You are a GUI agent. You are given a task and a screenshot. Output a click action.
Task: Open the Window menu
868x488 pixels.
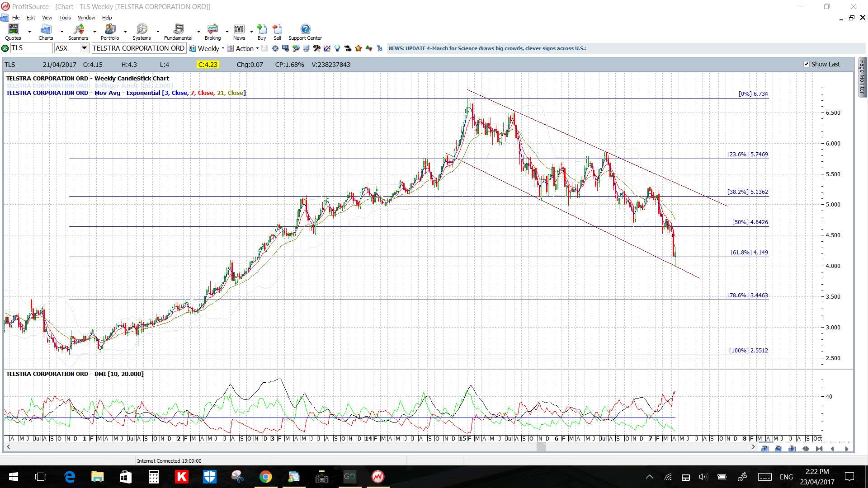click(x=86, y=18)
